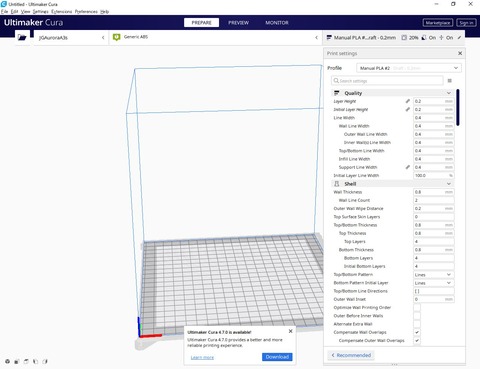Screen dimensions: 480x369
Task: Enable Outer Before Inner Walls checkbox
Action: click(417, 316)
